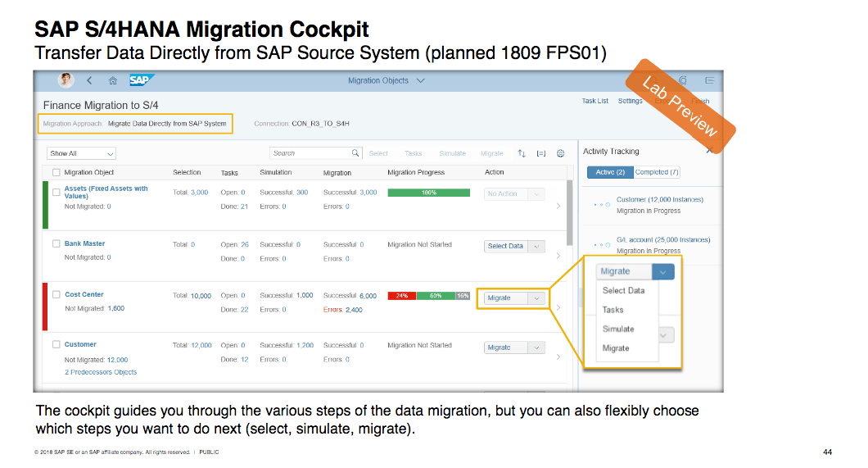
Task: Click Not Migrated 1,600 value
Action: (x=115, y=308)
